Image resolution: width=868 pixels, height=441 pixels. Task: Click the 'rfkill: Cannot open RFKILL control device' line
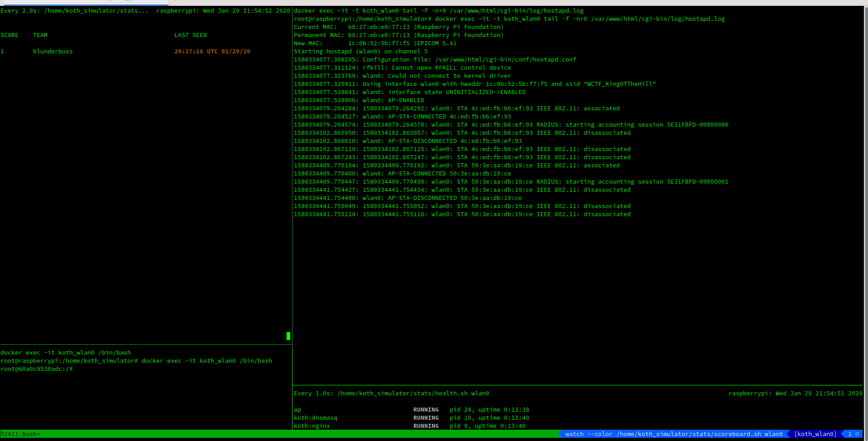403,68
